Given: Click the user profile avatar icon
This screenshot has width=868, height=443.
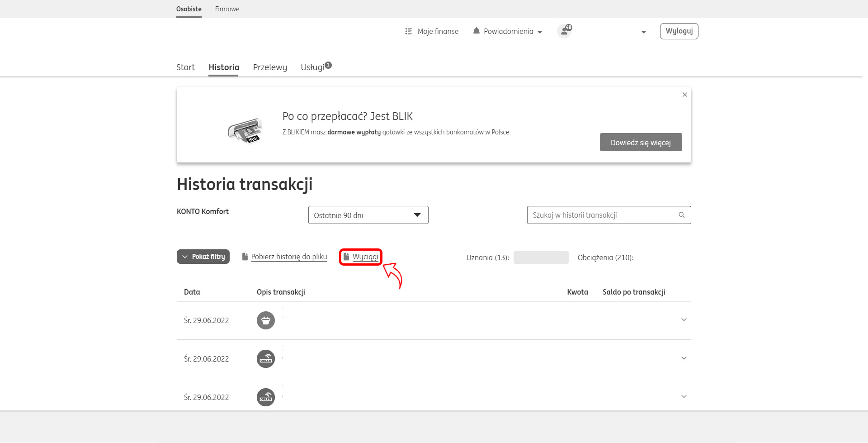Looking at the screenshot, I should point(564,31).
